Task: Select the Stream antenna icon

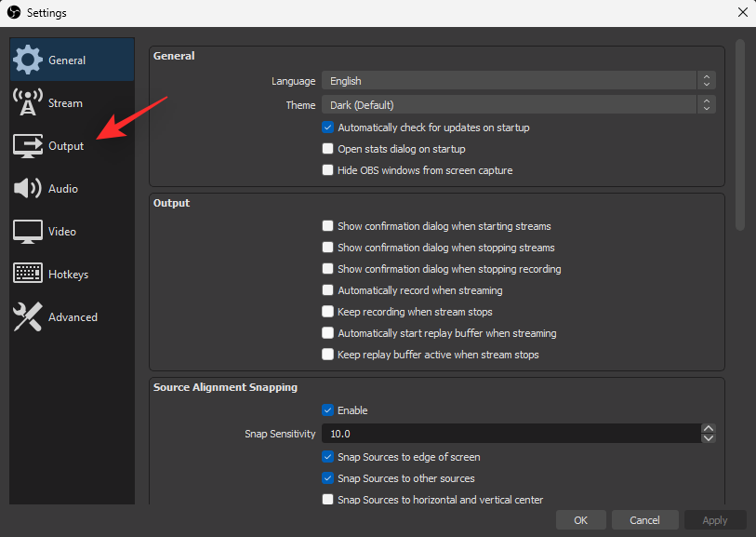Action: [30, 102]
